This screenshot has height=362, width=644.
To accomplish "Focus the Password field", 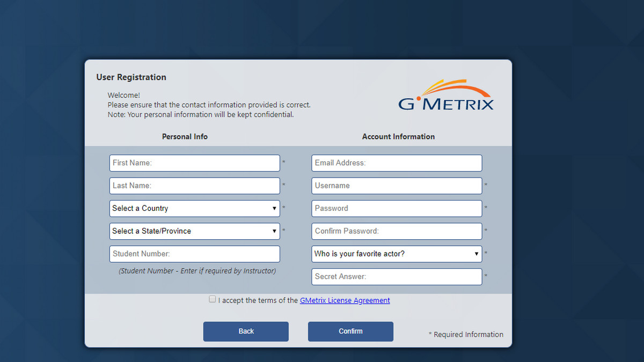I will [x=397, y=209].
